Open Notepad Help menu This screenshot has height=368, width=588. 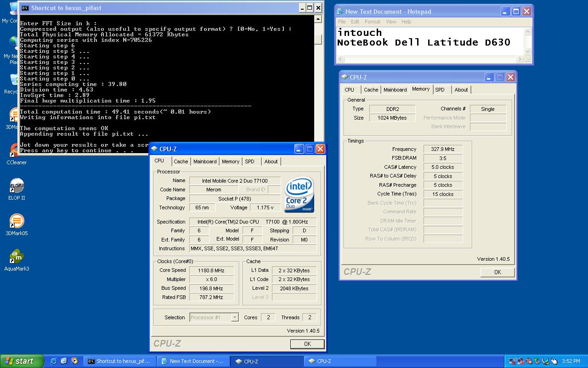click(406, 22)
